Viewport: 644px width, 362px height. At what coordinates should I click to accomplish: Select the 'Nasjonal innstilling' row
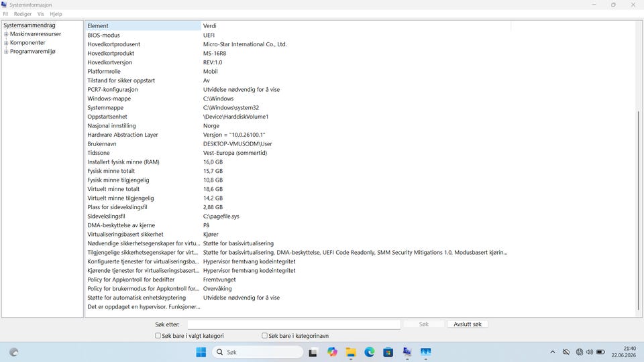298,125
